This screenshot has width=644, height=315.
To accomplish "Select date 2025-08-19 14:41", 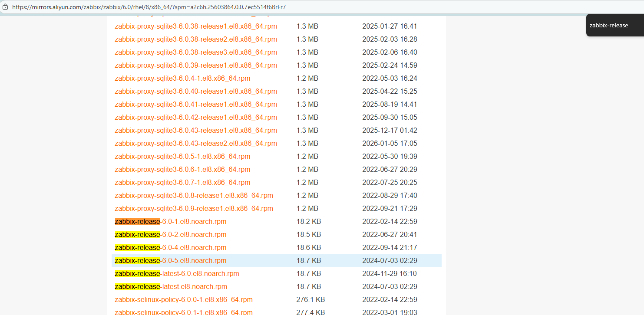I will (x=390, y=105).
